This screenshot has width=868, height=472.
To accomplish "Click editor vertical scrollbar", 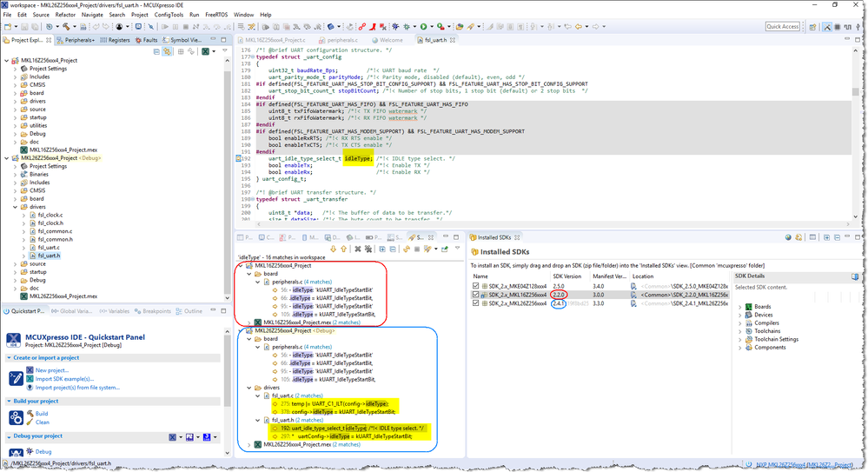I will (855, 133).
